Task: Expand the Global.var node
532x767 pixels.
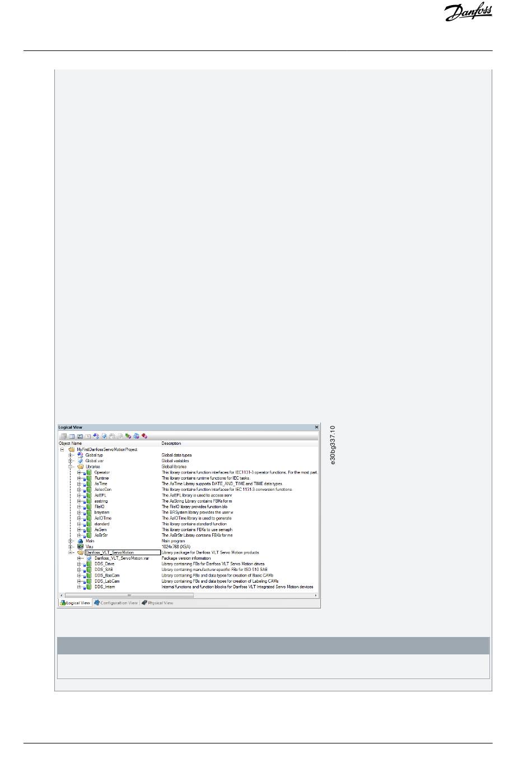Action: pyautogui.click(x=71, y=461)
